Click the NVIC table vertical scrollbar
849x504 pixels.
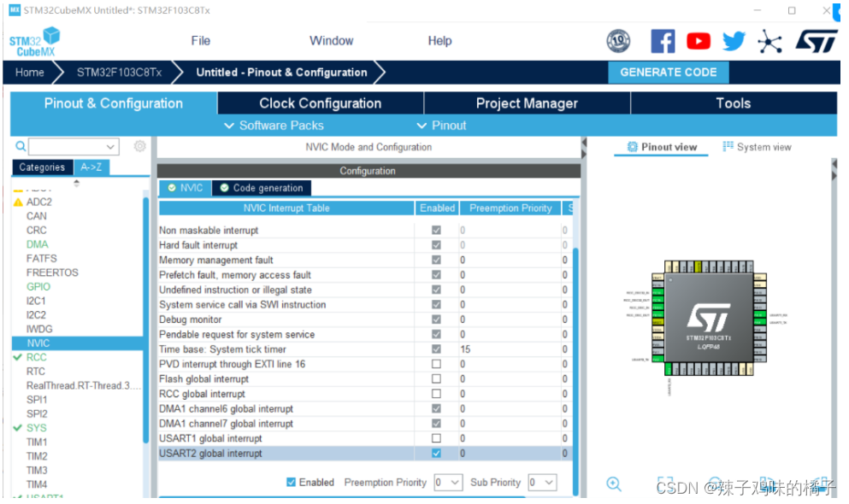tap(575, 371)
